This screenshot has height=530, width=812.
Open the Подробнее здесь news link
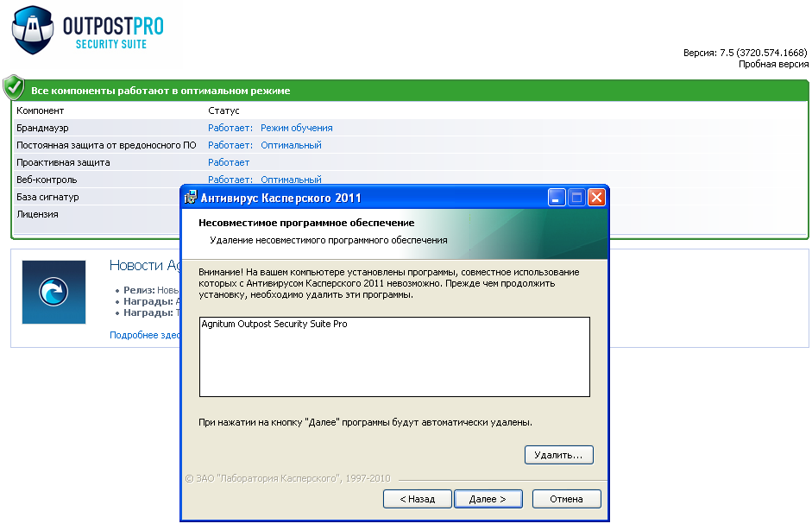pyautogui.click(x=145, y=335)
